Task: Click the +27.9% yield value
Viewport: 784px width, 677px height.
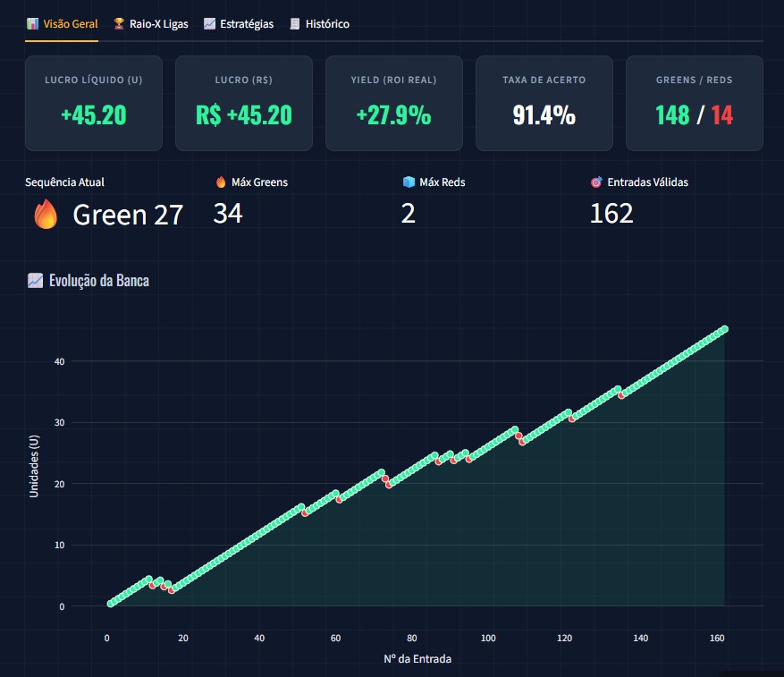Action: tap(394, 115)
